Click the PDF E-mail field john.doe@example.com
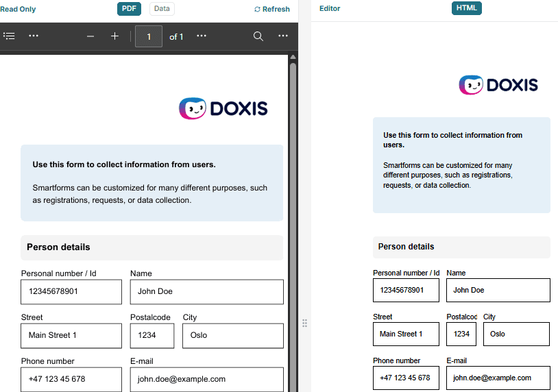Viewport: 558px width, 392px height. [207, 380]
